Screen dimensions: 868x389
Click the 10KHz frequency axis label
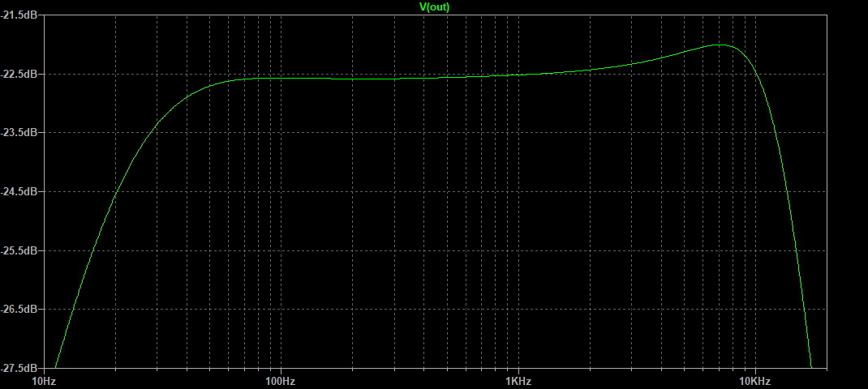point(755,381)
